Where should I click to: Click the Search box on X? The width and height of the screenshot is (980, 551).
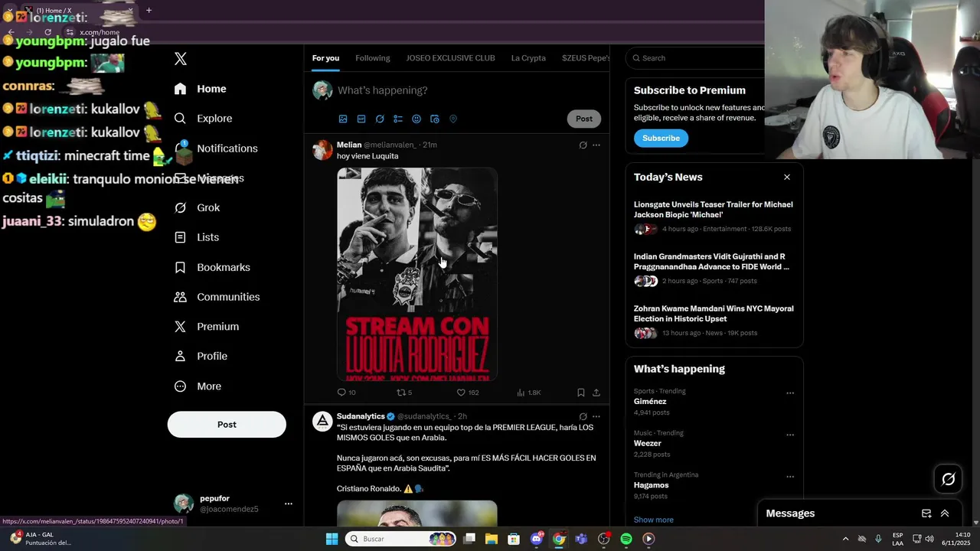click(x=695, y=58)
